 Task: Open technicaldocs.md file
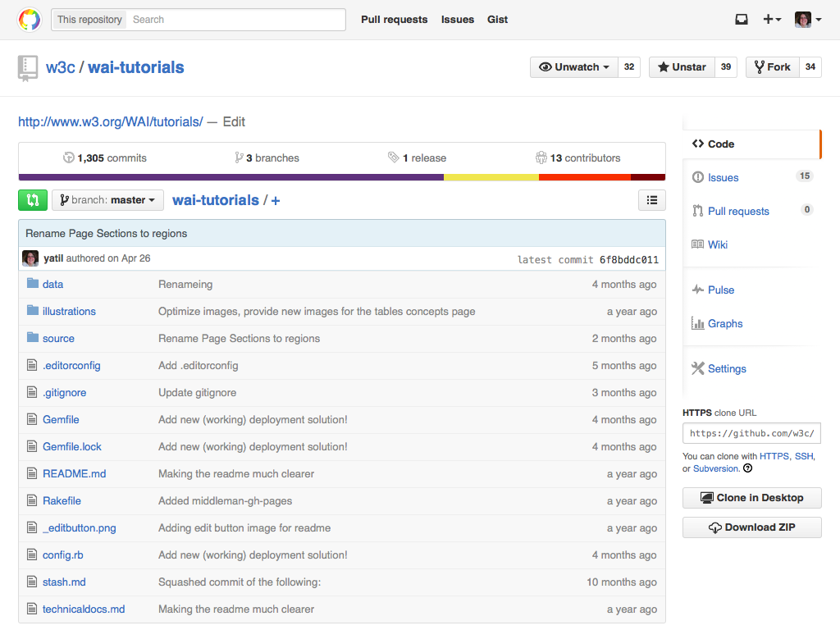point(84,609)
